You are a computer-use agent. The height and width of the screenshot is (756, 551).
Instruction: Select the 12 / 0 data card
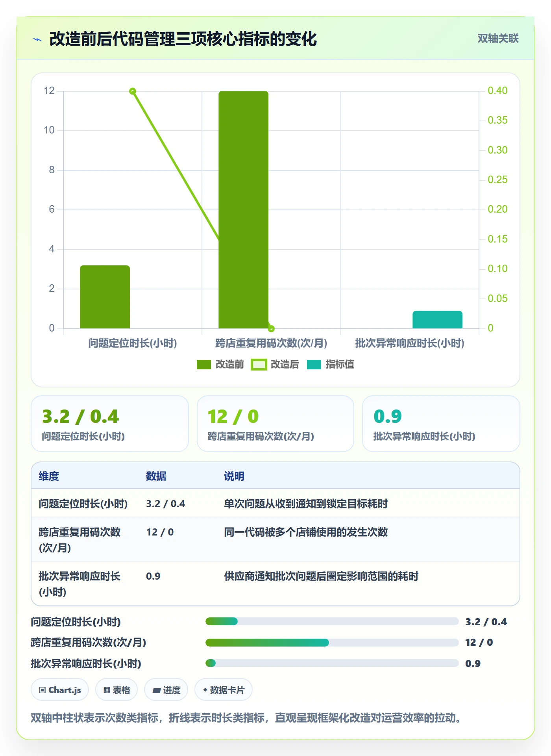[275, 424]
